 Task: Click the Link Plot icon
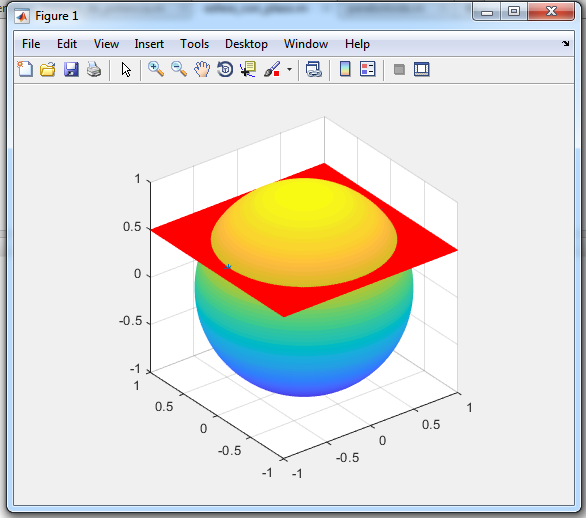click(x=314, y=70)
